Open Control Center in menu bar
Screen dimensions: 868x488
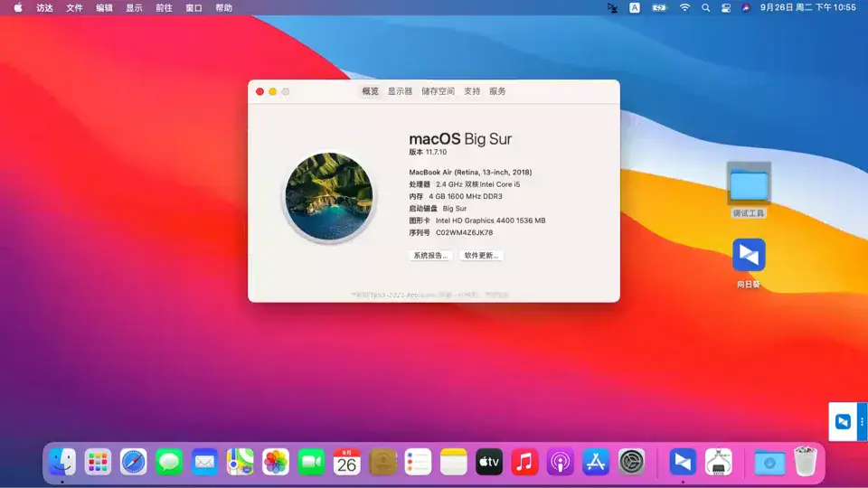coord(726,8)
